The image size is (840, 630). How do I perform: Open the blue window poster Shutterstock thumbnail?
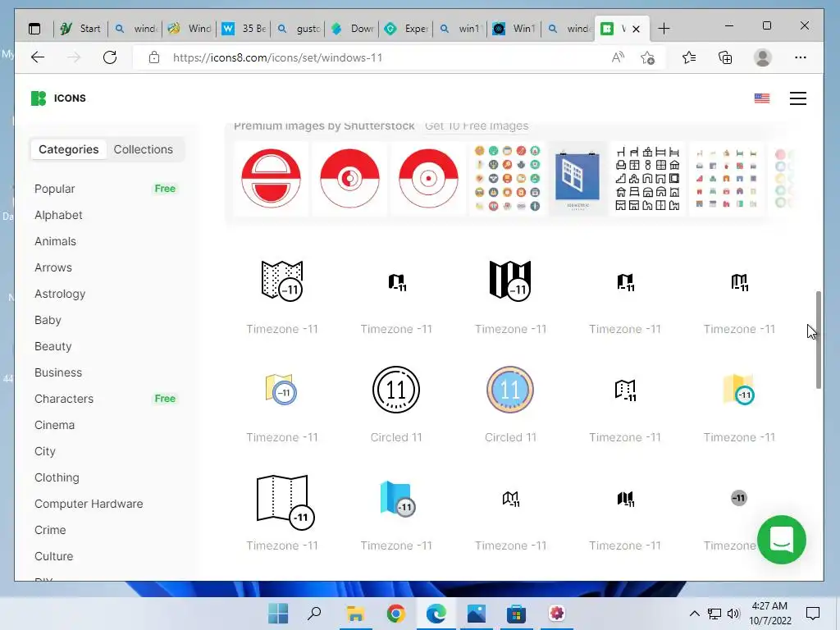(577, 178)
